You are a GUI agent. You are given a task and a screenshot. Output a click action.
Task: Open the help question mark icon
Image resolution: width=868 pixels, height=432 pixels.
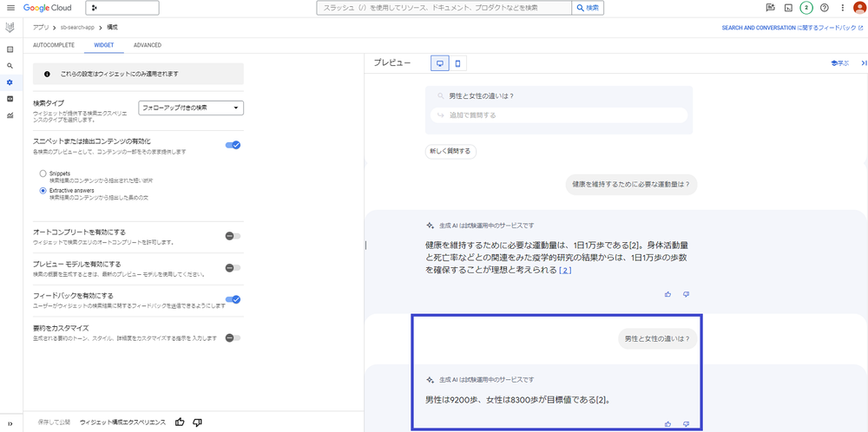click(824, 8)
